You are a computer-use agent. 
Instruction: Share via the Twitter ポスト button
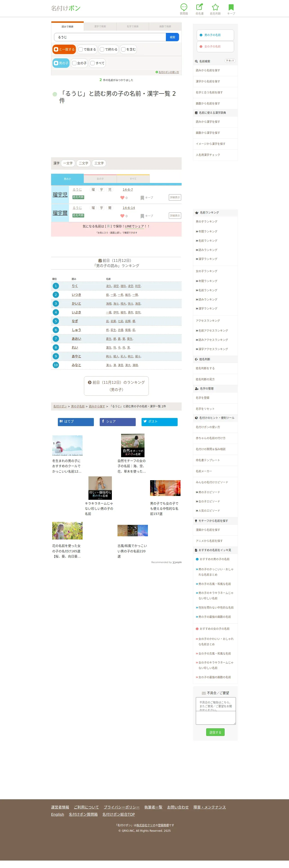(x=160, y=422)
